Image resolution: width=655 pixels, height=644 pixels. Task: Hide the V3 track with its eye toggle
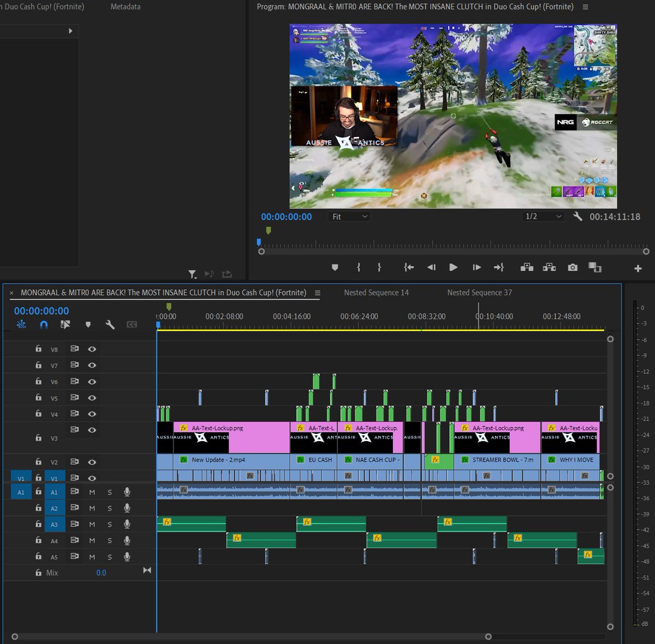tap(92, 430)
